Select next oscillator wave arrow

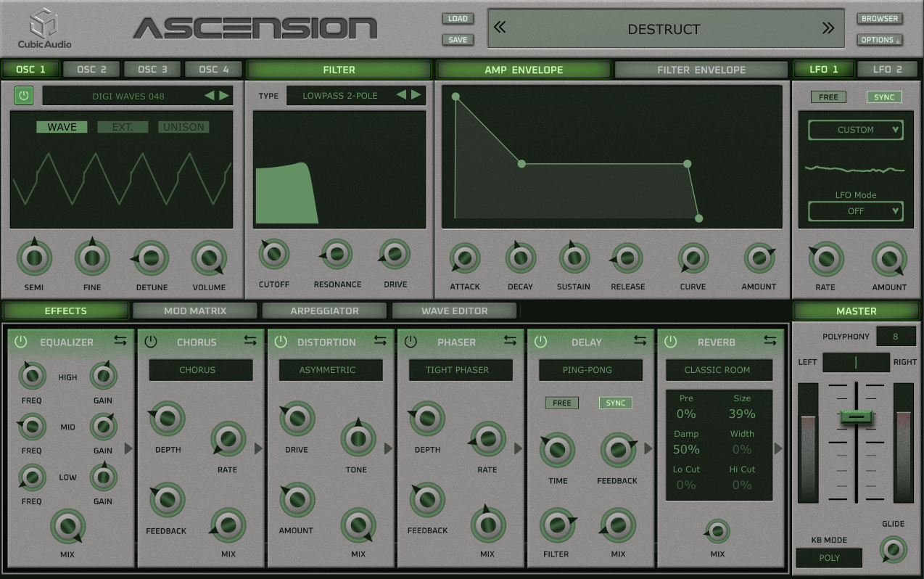[225, 95]
